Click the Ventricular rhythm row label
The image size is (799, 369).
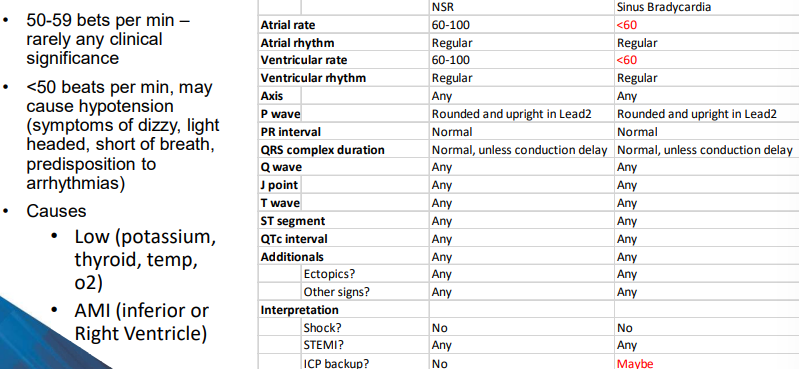313,78
